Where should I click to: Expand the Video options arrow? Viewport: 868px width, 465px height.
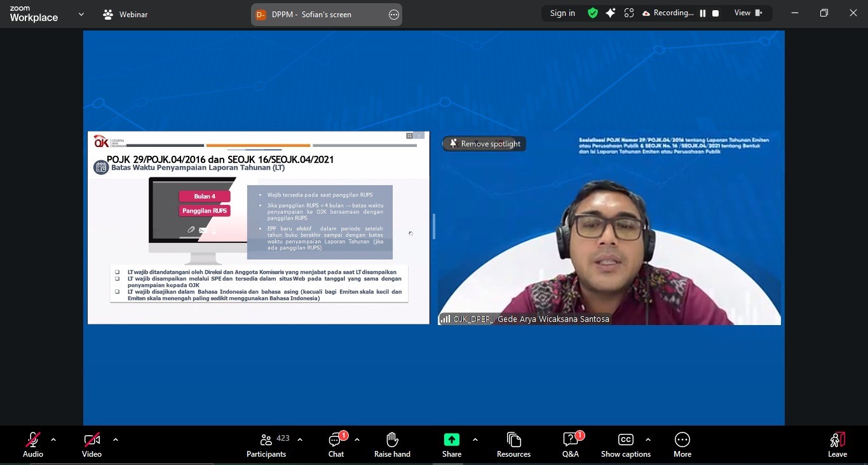(x=116, y=440)
